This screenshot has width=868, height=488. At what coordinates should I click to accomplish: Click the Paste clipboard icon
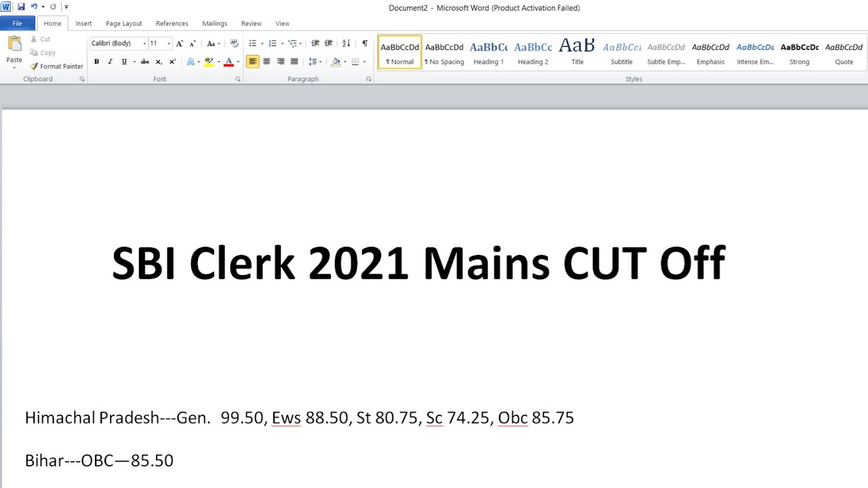(14, 44)
